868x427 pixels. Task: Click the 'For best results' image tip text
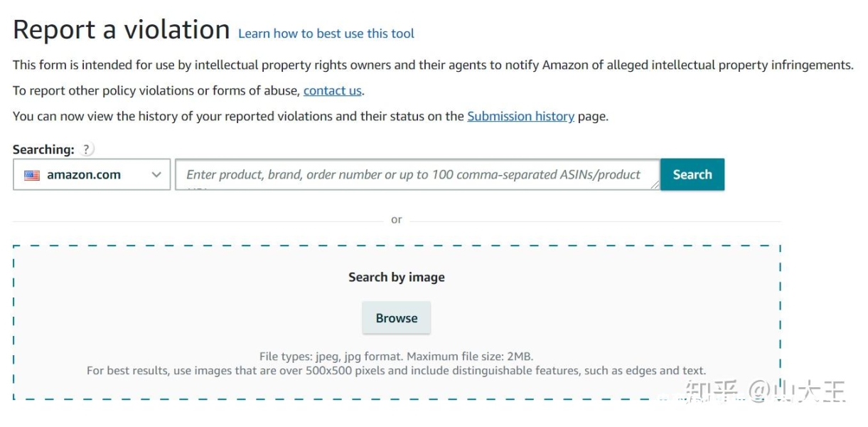397,371
